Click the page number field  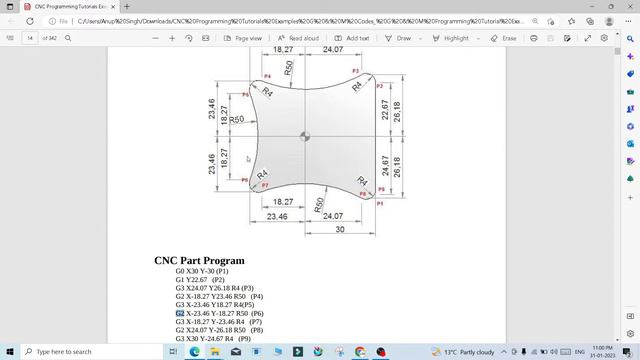[x=30, y=38]
